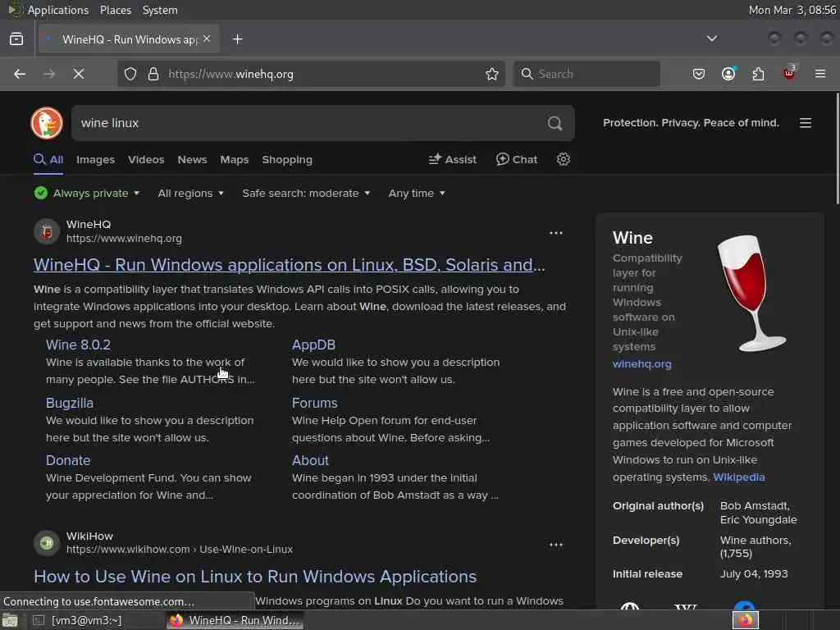Open the Places menu
This screenshot has height=630, width=840.
tap(115, 10)
